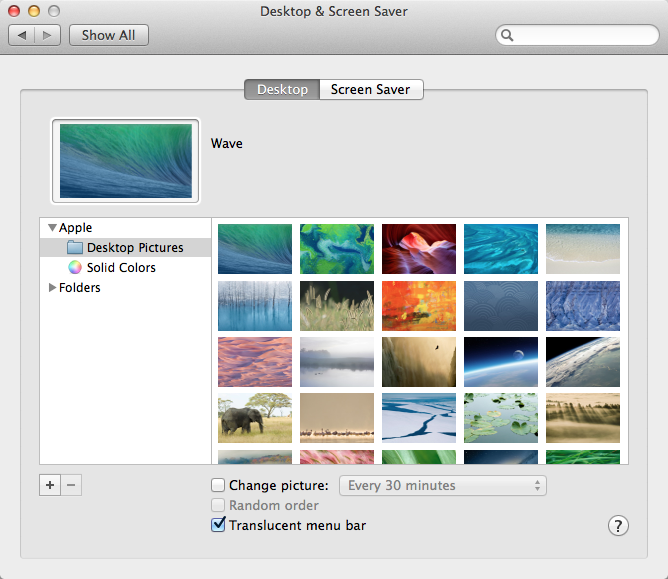Switch to the Screen Saver tab

(x=371, y=89)
